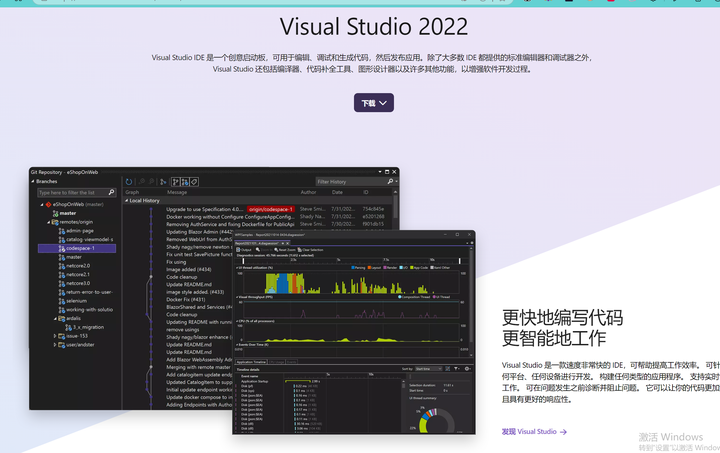Click Clear Selection in diagnostics toolbar
This screenshot has width=720, height=453.
(310, 250)
